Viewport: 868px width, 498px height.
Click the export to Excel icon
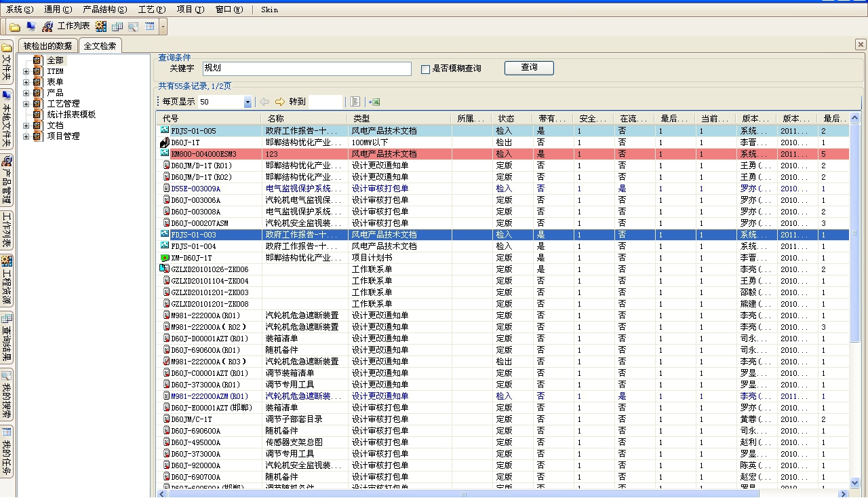[x=374, y=102]
